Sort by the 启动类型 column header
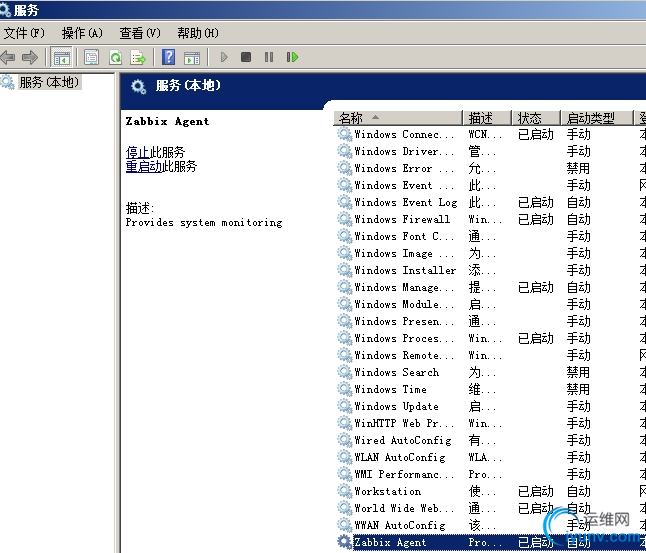Viewport: 646px width, 553px height. pyautogui.click(x=597, y=118)
